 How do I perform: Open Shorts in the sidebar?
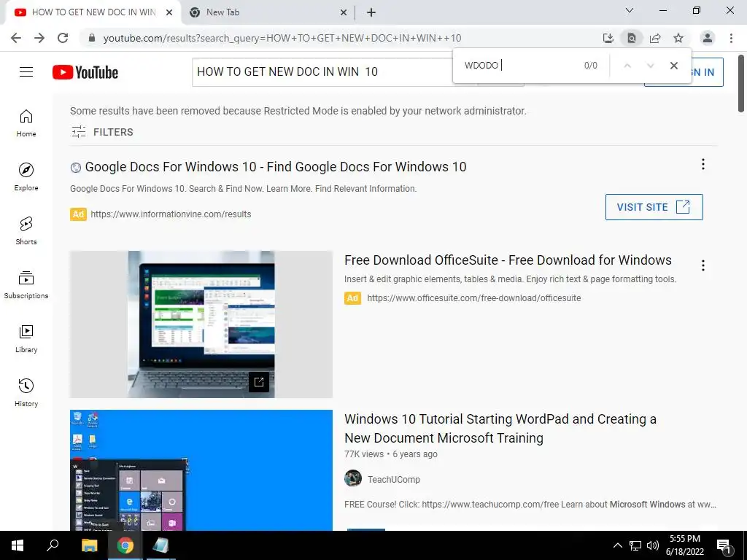[26, 231]
